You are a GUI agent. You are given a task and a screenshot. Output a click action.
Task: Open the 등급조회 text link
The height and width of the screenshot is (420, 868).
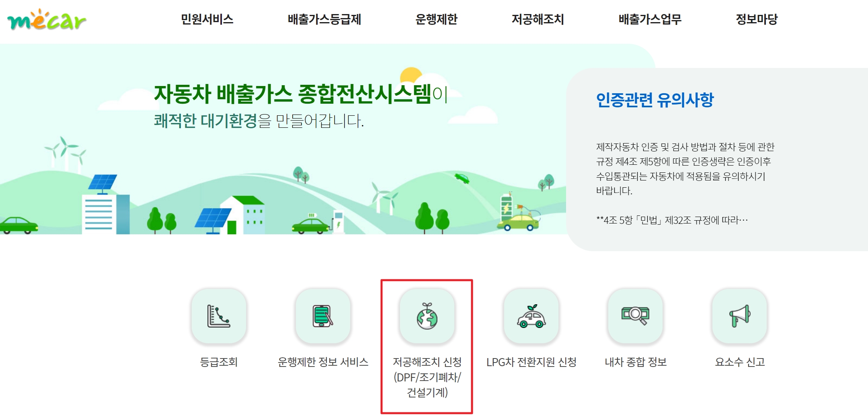pos(219,362)
